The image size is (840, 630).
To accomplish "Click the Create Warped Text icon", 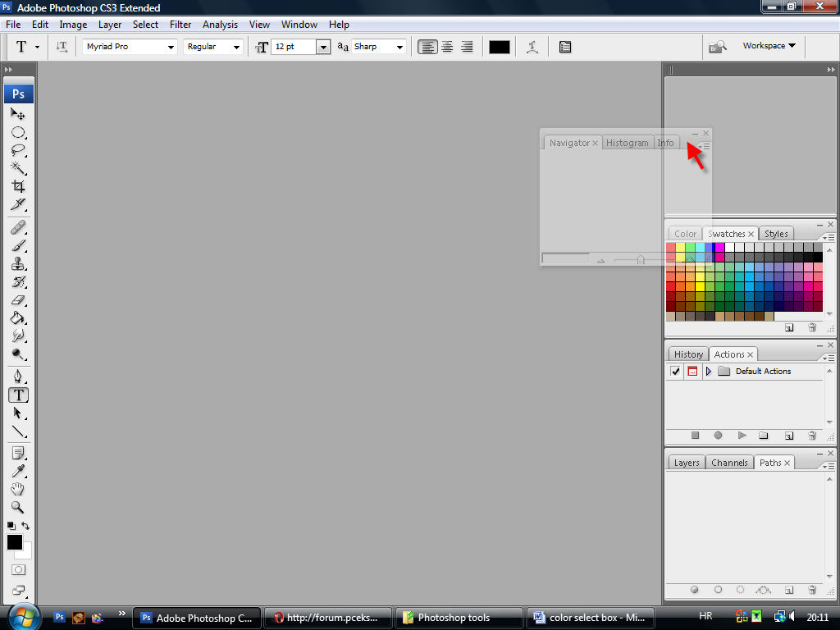I will tap(532, 47).
